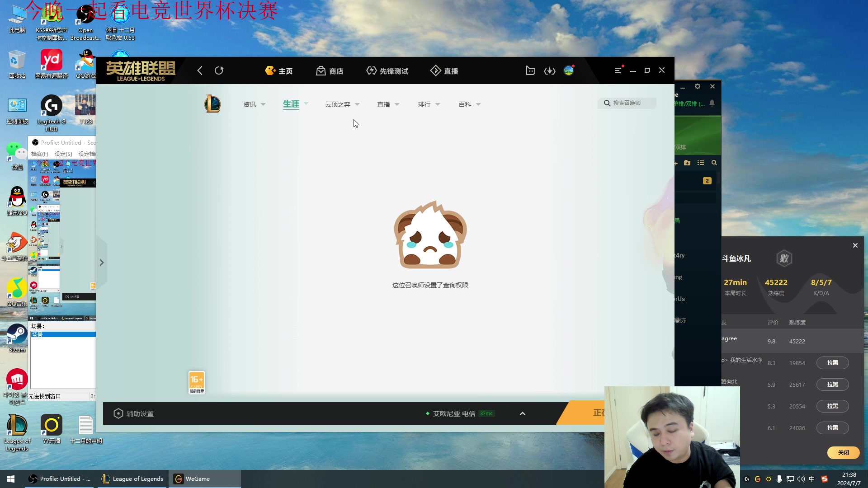Open the WeGame messages cat icon
Viewport: 868px width, 488px height.
530,70
